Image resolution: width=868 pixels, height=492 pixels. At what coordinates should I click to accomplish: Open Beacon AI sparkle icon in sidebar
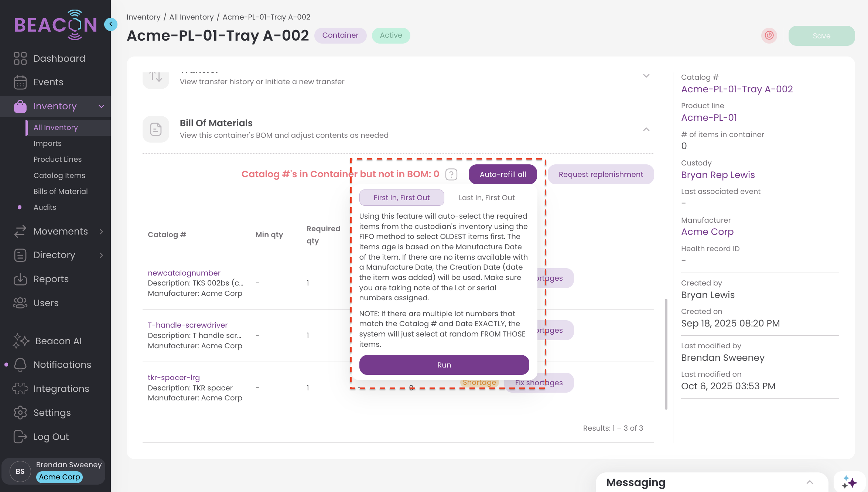coord(21,341)
